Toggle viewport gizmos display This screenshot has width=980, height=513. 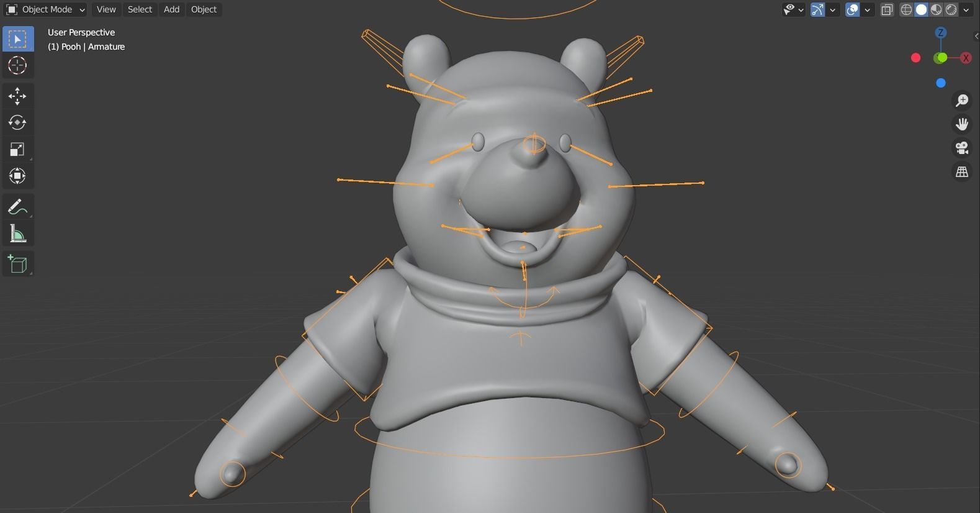tap(817, 9)
